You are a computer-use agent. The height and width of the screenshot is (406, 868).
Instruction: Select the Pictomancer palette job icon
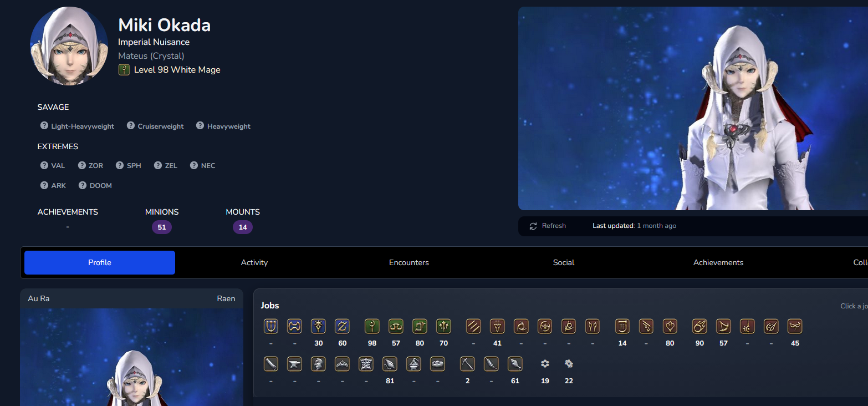point(771,326)
